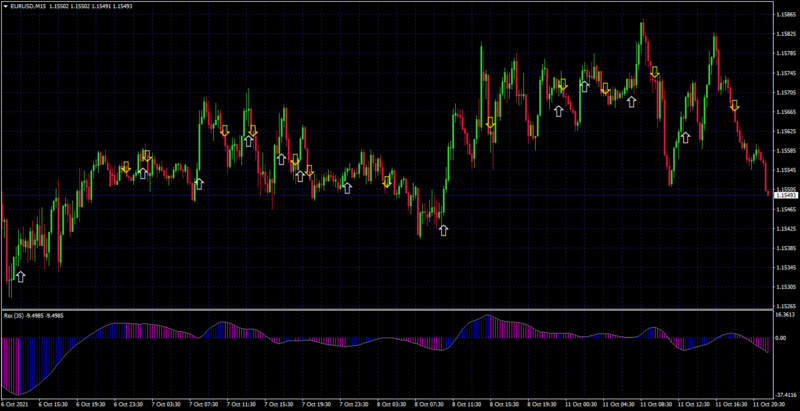Screen dimensions: 800x411
Task: Click the 1.15625 price axis label
Action: pos(784,132)
